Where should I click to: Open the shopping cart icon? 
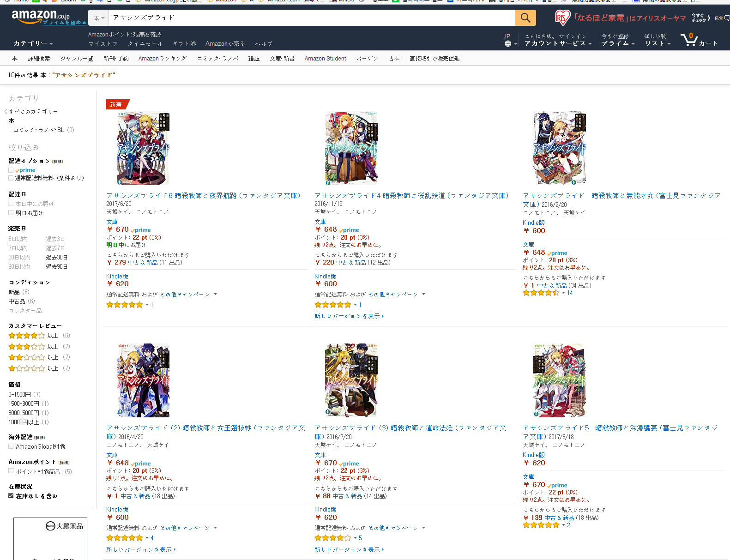coord(689,40)
